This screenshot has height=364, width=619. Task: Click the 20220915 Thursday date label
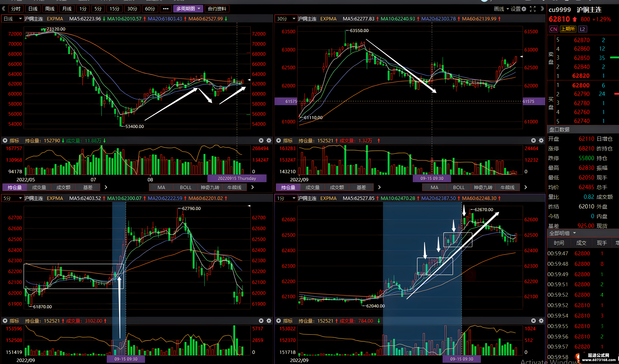click(237, 178)
